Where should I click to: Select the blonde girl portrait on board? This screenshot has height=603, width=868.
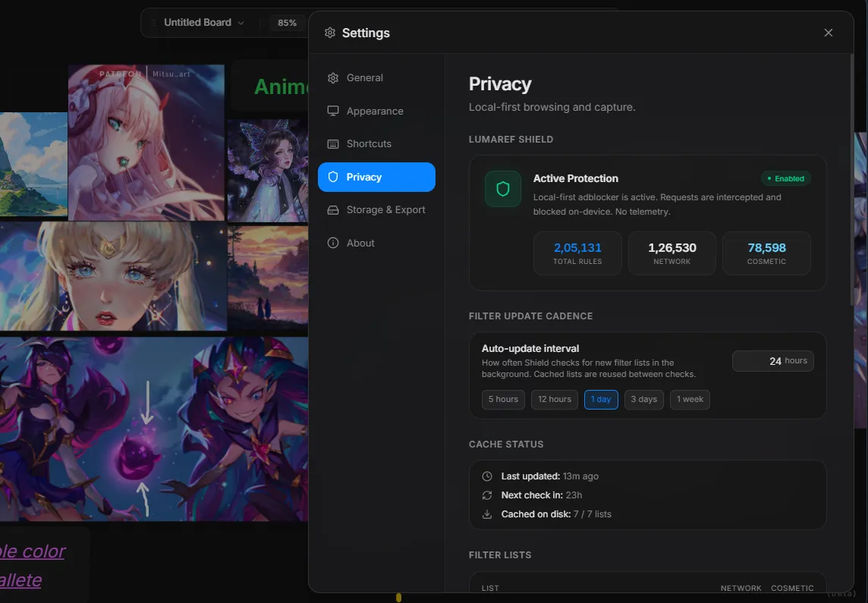pos(113,276)
